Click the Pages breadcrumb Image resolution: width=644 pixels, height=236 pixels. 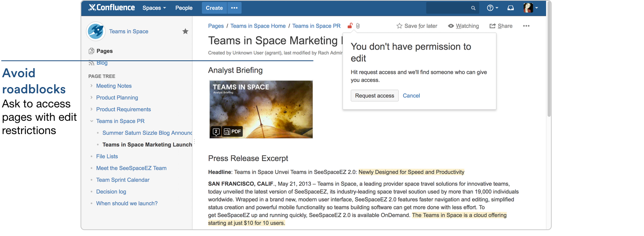click(x=216, y=26)
